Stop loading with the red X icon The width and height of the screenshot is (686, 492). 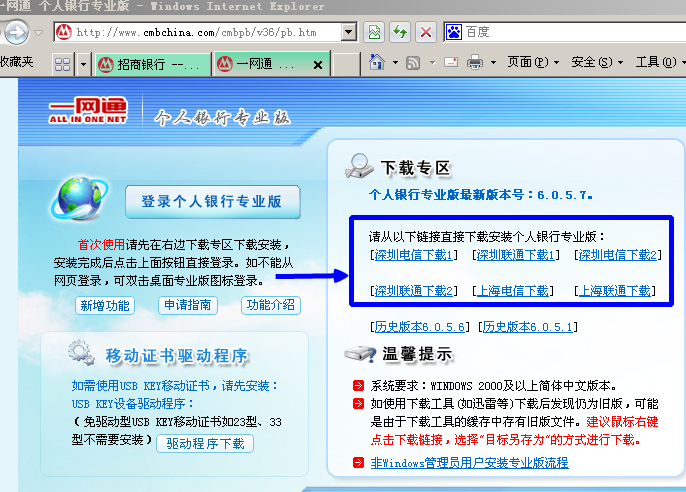(425, 32)
